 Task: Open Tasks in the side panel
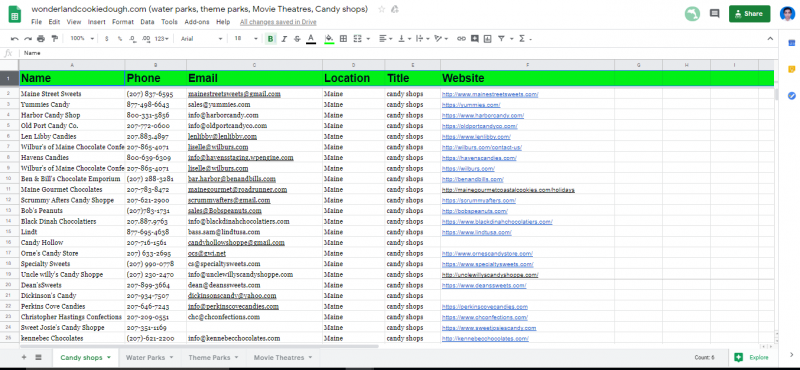coord(791,95)
